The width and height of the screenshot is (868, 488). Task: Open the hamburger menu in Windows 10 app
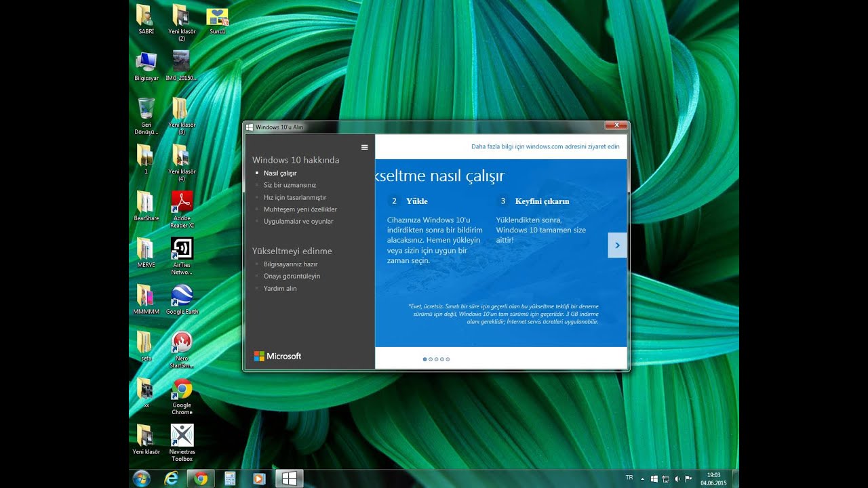(x=364, y=147)
